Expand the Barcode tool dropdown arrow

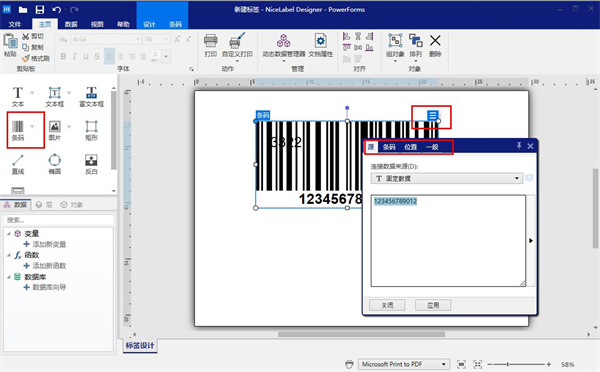32,127
